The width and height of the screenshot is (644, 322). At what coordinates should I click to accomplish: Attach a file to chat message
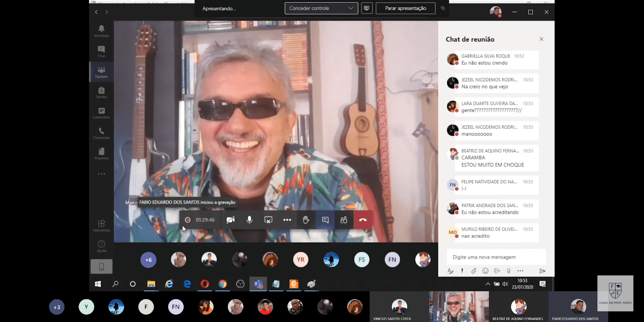[x=474, y=271]
